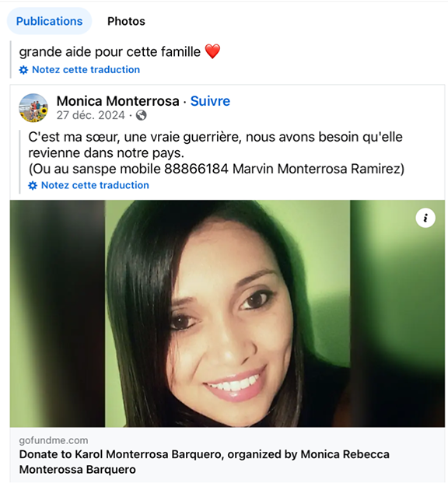Follow Monica Monterrosa via Suivre
The image size is (448, 483).
pos(210,101)
